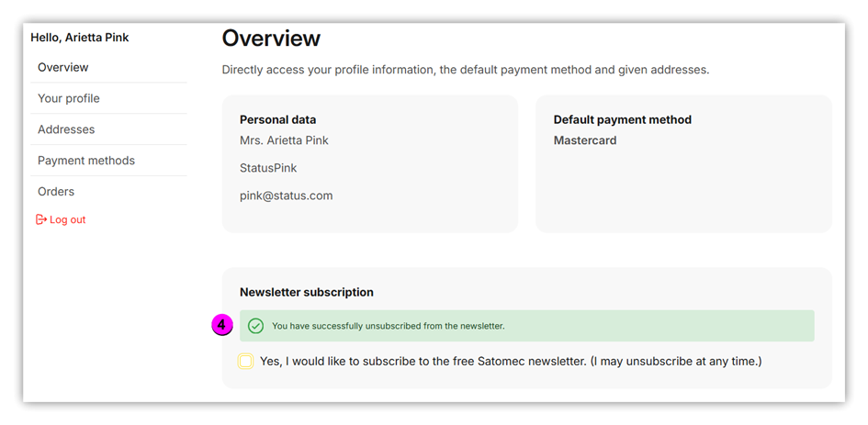Click the email pink@status.com
Screen dimensions: 868x425
286,196
